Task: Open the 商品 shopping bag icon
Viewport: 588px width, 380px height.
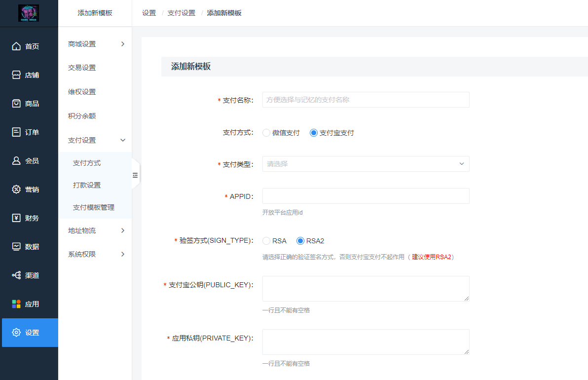Action: tap(16, 104)
